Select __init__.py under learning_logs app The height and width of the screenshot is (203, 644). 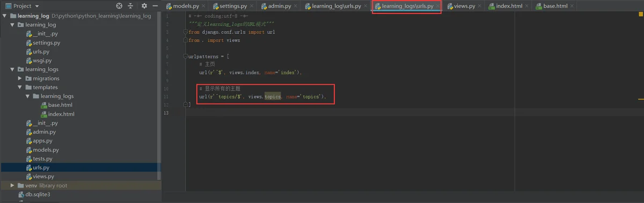[x=41, y=123]
